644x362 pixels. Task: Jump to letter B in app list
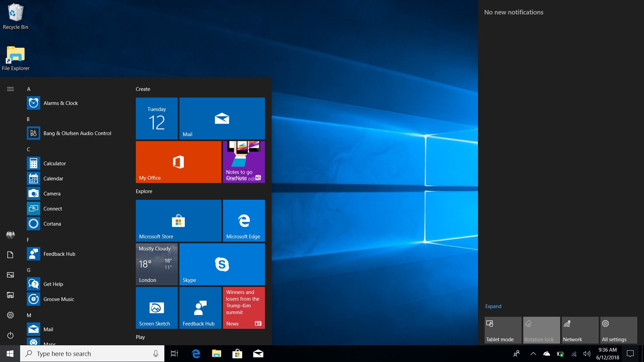(x=28, y=119)
